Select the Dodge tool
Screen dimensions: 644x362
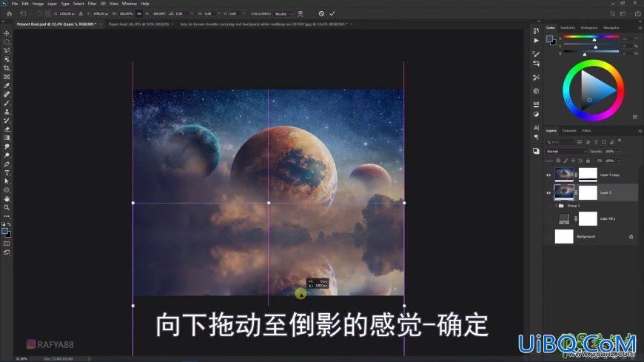coord(7,155)
